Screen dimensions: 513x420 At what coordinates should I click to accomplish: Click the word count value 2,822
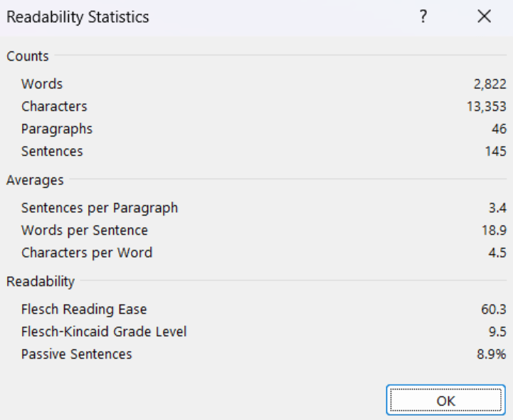[490, 84]
